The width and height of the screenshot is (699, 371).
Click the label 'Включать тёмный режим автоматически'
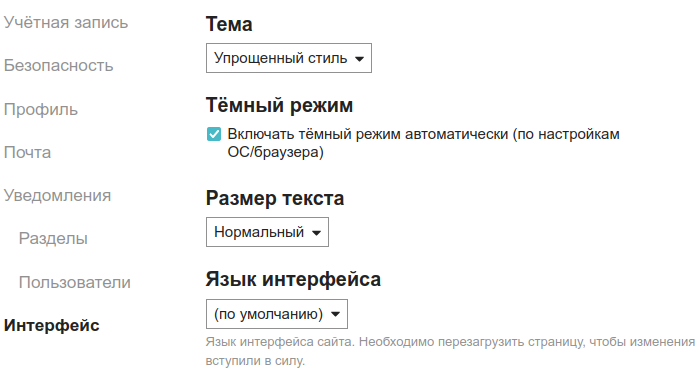(x=368, y=134)
